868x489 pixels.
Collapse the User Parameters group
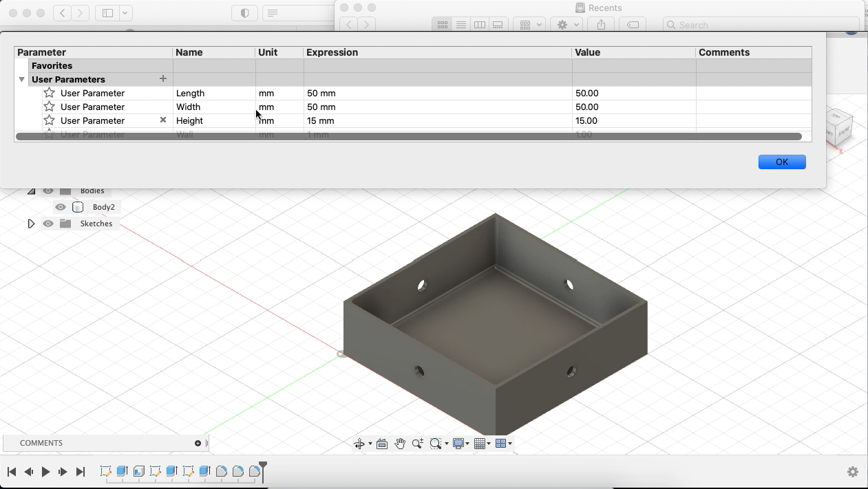coord(21,79)
